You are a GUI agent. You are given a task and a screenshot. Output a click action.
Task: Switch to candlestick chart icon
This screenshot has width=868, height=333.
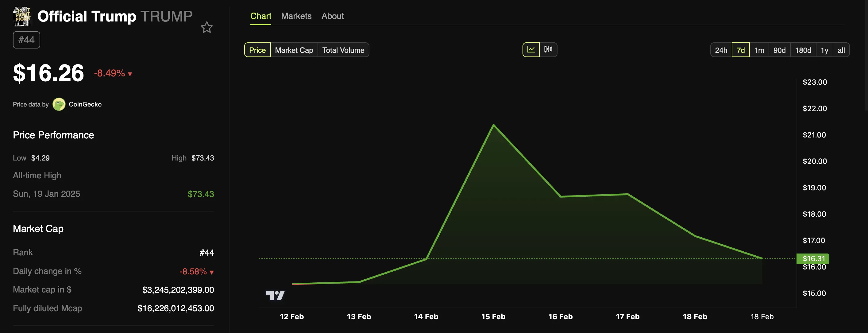point(548,49)
